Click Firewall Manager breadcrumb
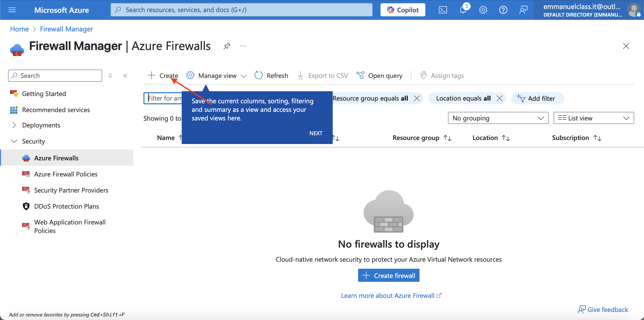The image size is (644, 320). point(66,29)
